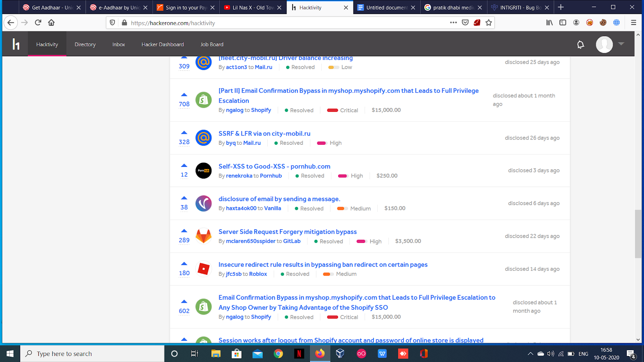Screen dimensions: 644x362
Task: Open Windows action center notifications
Action: tap(631, 354)
